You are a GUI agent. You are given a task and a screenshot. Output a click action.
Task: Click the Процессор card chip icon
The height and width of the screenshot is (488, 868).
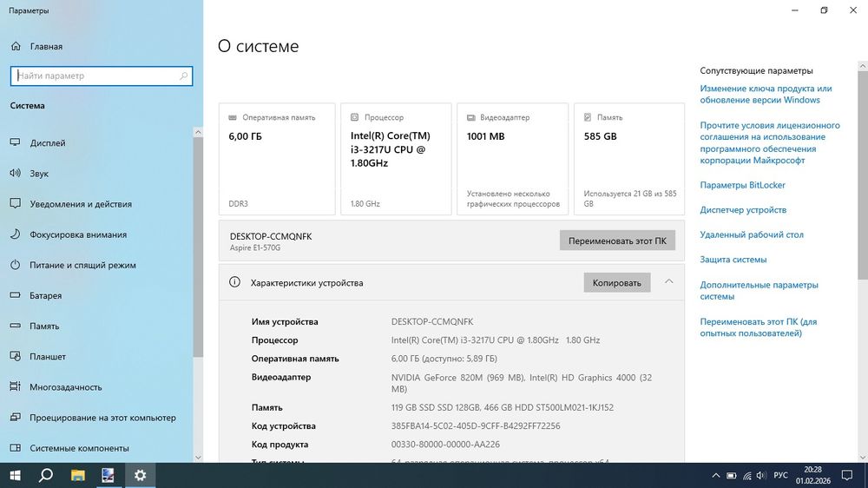pyautogui.click(x=354, y=117)
